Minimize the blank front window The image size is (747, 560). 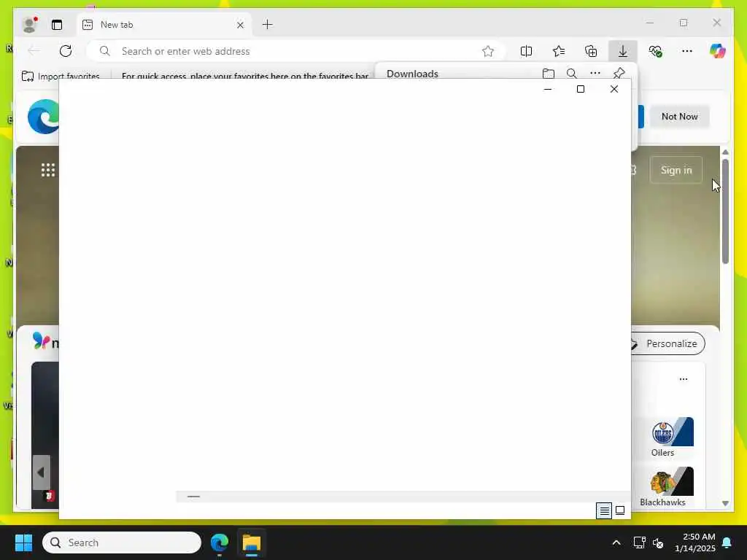click(548, 89)
